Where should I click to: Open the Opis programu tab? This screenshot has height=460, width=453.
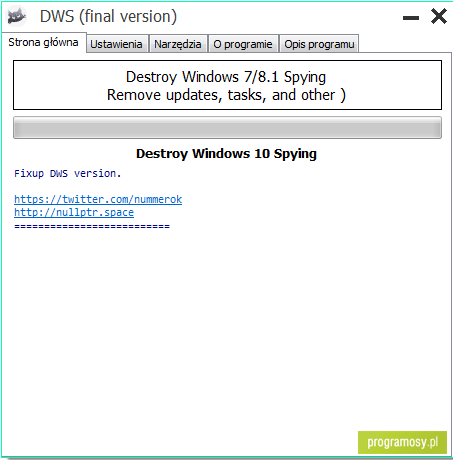tap(319, 44)
